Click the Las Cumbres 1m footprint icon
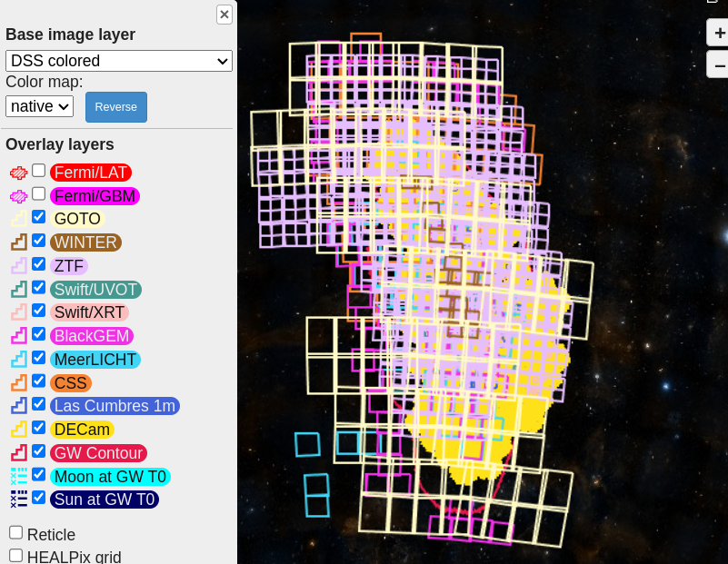This screenshot has width=728, height=564. pos(19,406)
